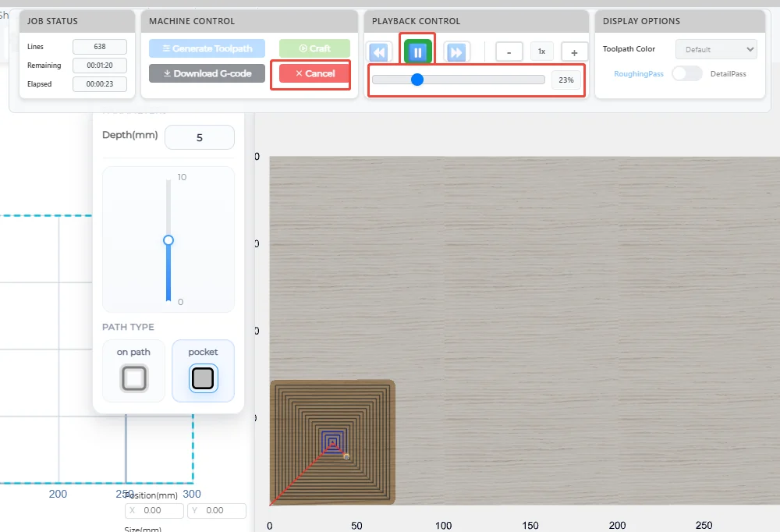Cancel the running craft job
The height and width of the screenshot is (532, 780).
pyautogui.click(x=315, y=73)
